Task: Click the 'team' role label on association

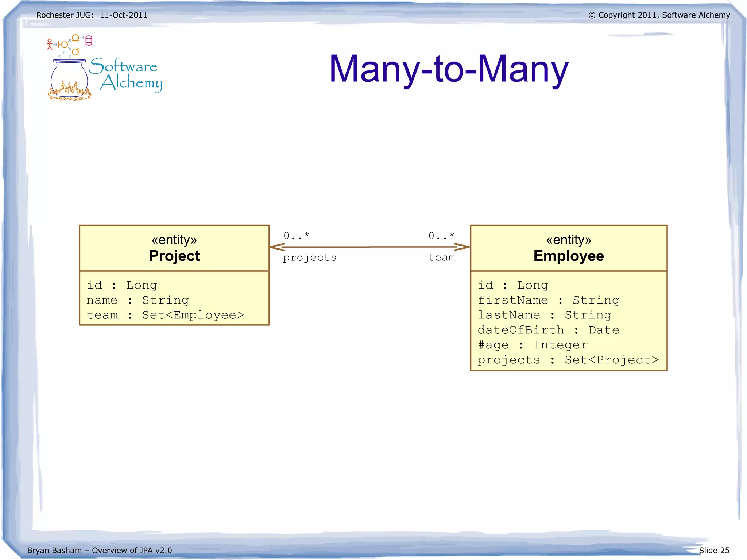Action: pos(441,258)
